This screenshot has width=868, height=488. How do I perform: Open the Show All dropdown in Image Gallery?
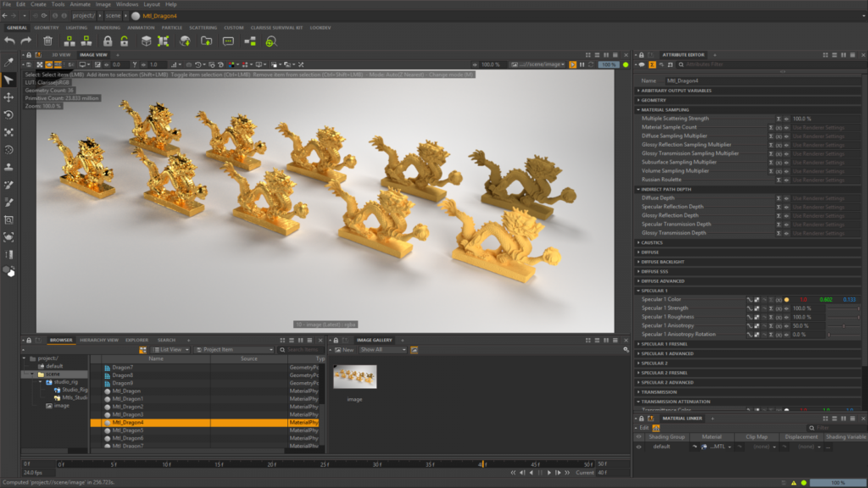382,350
